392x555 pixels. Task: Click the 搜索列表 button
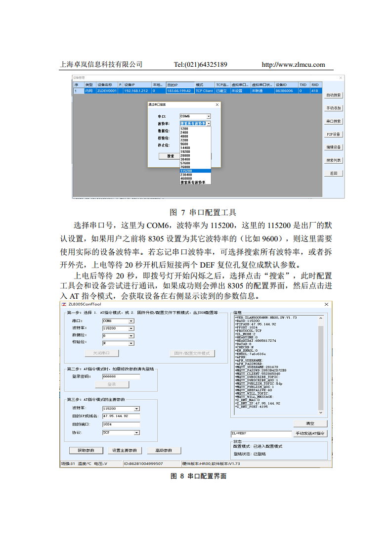click(334, 160)
